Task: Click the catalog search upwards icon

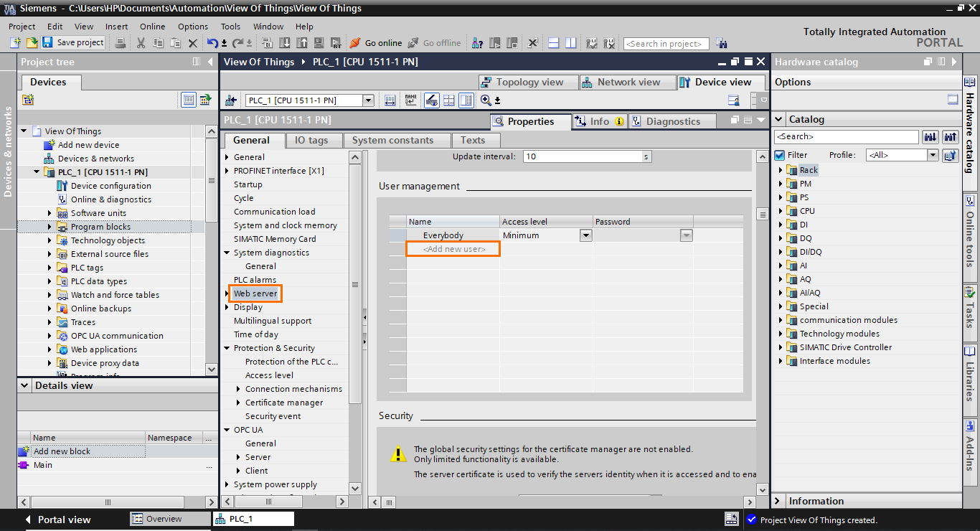Action: point(951,136)
